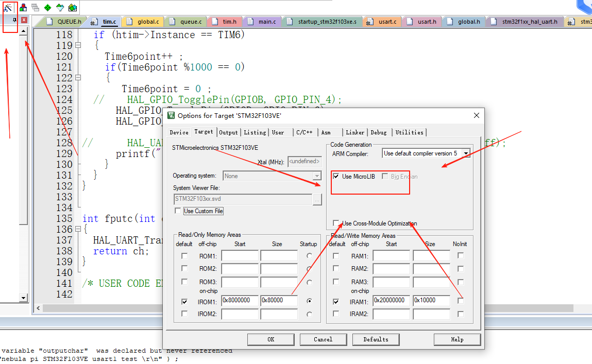Open the Operating system dropdown
592x364 pixels.
tap(317, 176)
